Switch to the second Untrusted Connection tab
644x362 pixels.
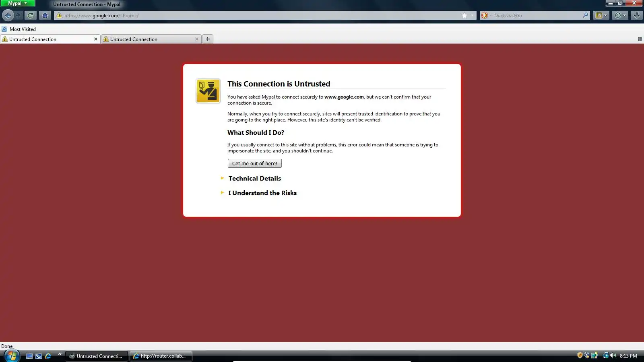point(151,39)
